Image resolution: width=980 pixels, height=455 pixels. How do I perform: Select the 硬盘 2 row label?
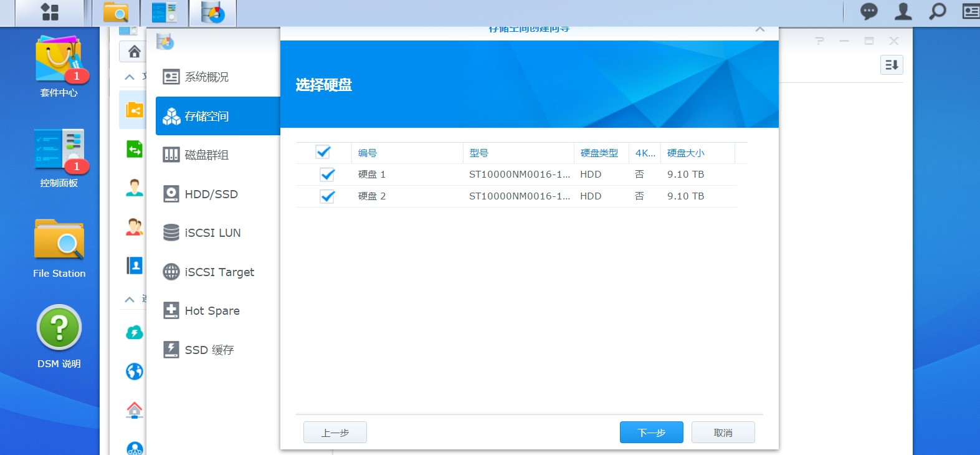pyautogui.click(x=372, y=196)
